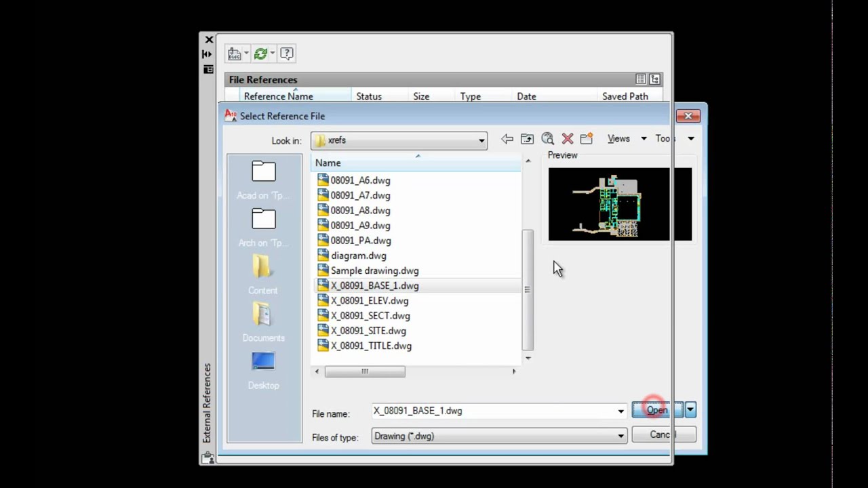This screenshot has height=488, width=868.
Task: Open the Help icon in External References toolbar
Action: [x=287, y=54]
